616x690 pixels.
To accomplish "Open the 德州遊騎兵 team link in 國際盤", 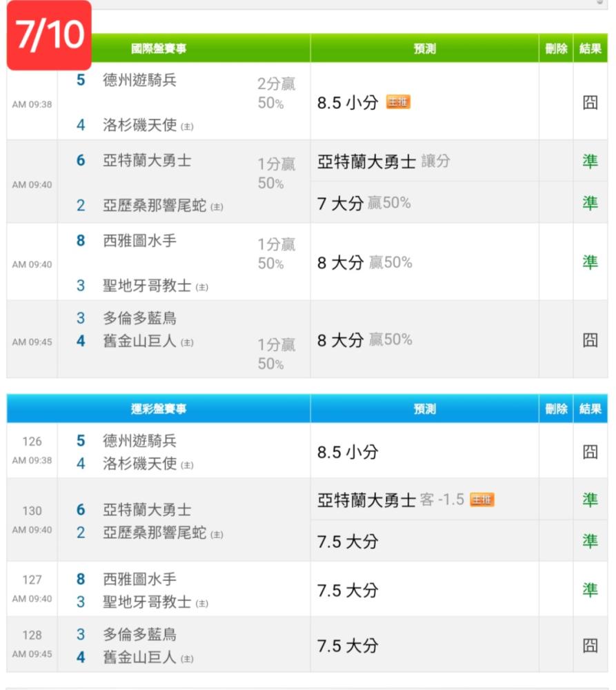I will point(140,79).
